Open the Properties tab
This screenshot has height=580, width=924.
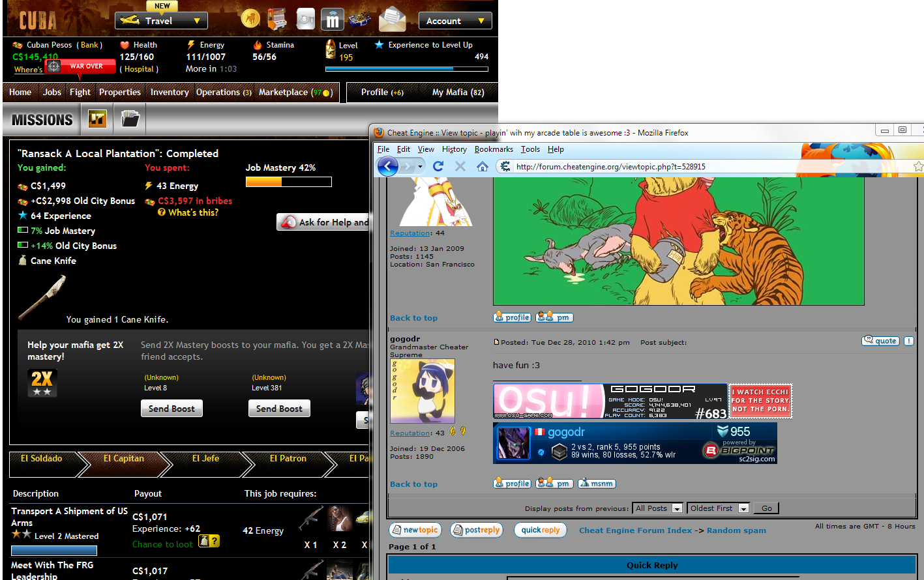coord(120,92)
